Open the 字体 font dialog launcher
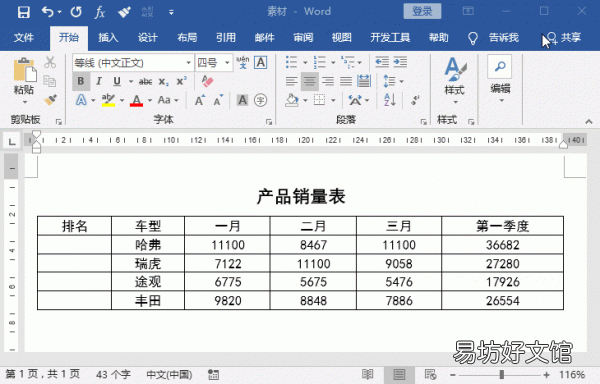This screenshot has width=600, height=384. (269, 122)
